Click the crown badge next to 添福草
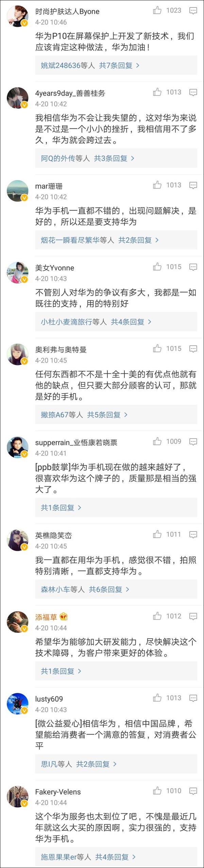The image size is (204, 868). point(64,617)
